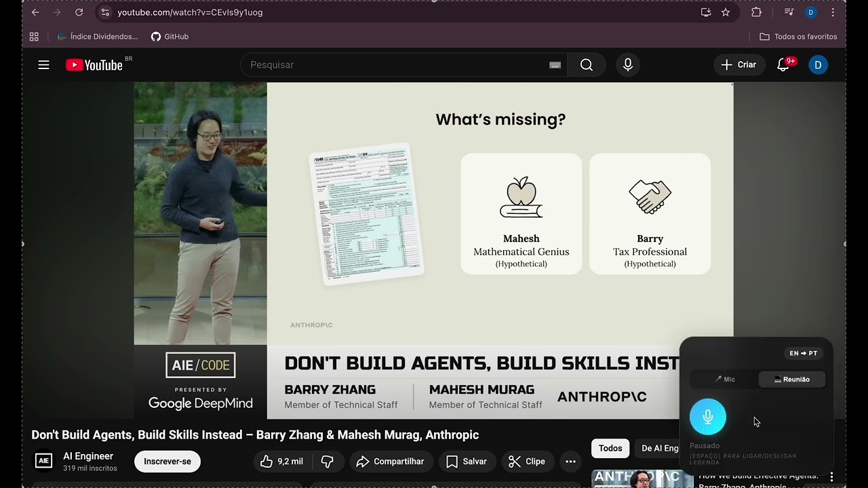Go back in browser history
This screenshot has height=488, width=868.
(x=35, y=12)
